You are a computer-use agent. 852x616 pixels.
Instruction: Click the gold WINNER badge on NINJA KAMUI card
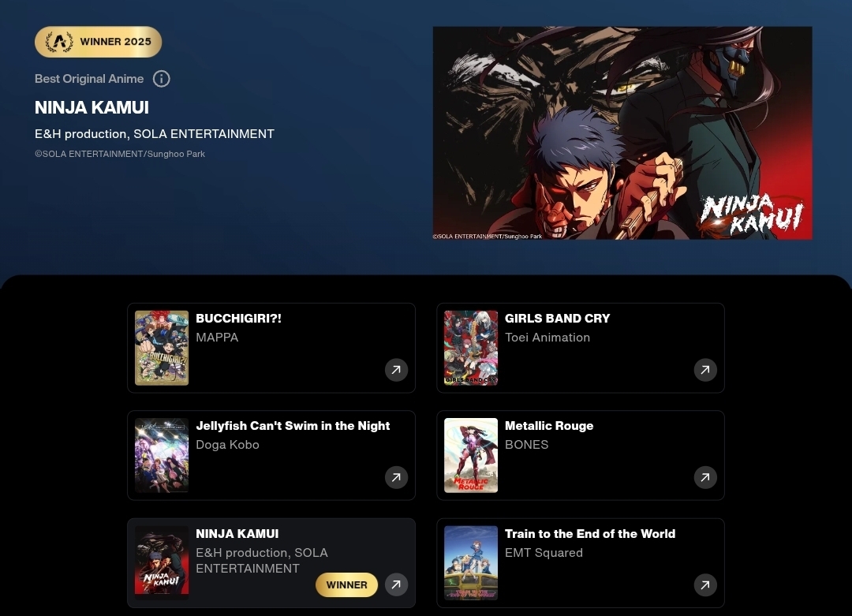tap(346, 585)
